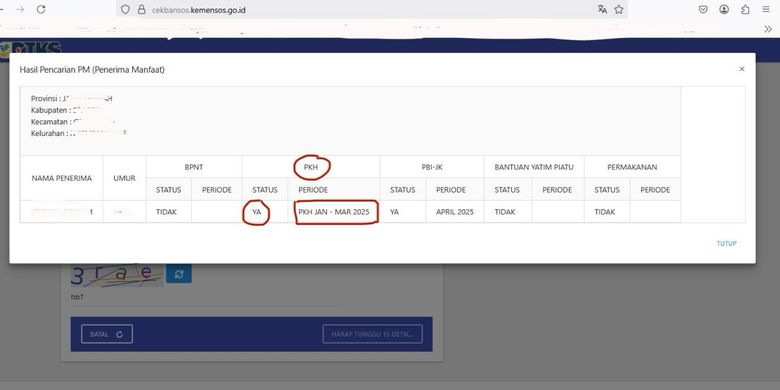Open the Pocket save icon
Image resolution: width=780 pixels, height=390 pixels.
(x=703, y=9)
